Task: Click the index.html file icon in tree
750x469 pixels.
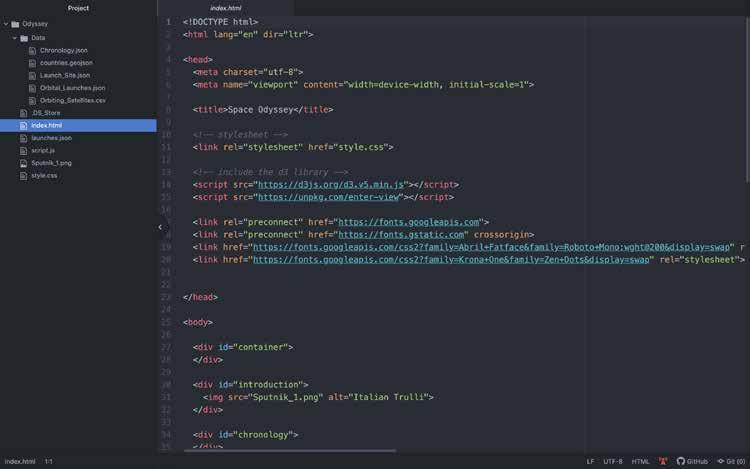Action: [x=23, y=126]
